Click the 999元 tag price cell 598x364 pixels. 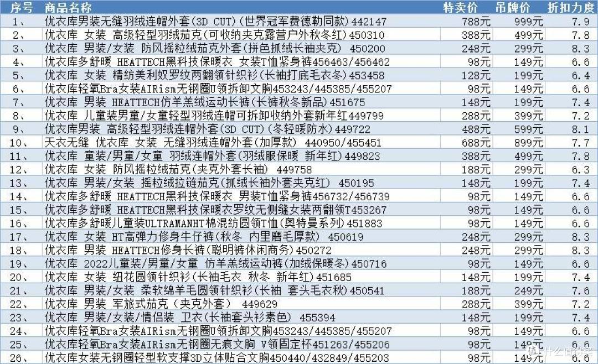coord(528,22)
